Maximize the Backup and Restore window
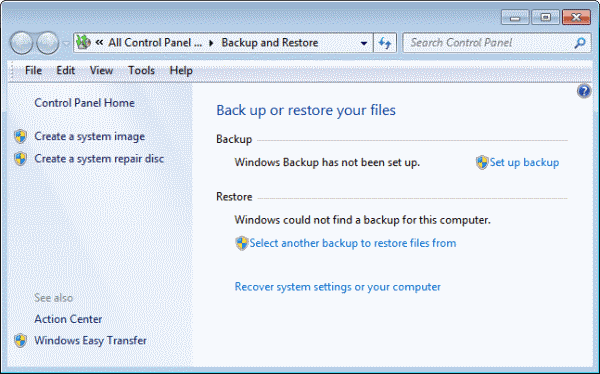This screenshot has height=374, width=600. (x=545, y=17)
